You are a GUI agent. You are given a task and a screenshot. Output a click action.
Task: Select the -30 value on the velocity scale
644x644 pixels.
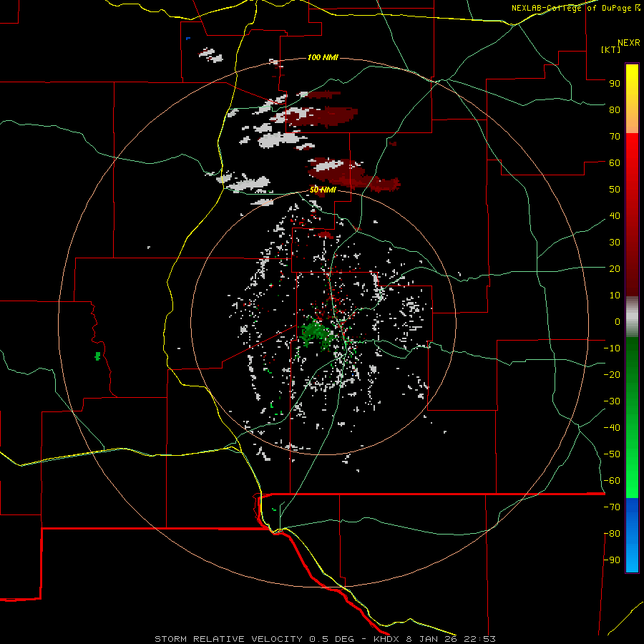(x=612, y=401)
